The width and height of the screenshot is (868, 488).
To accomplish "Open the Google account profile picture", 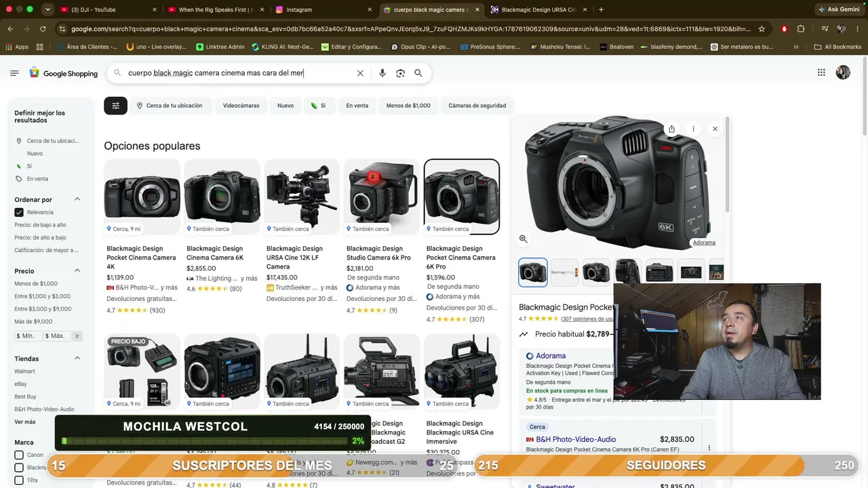I will coord(843,73).
